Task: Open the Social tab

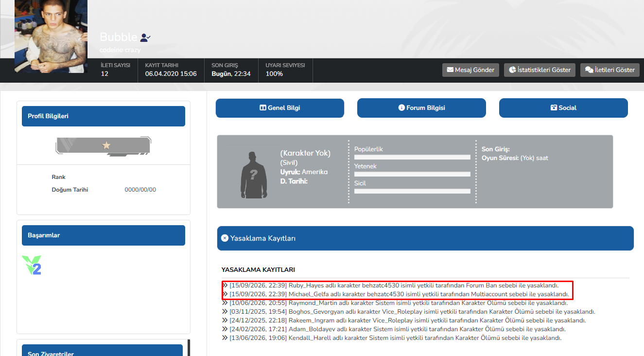Action: tap(563, 108)
